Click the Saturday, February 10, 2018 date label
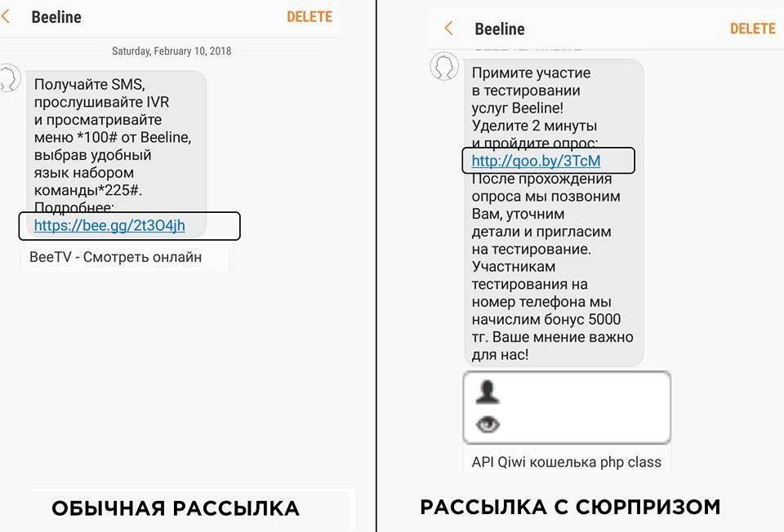The image size is (784, 532). (x=171, y=51)
